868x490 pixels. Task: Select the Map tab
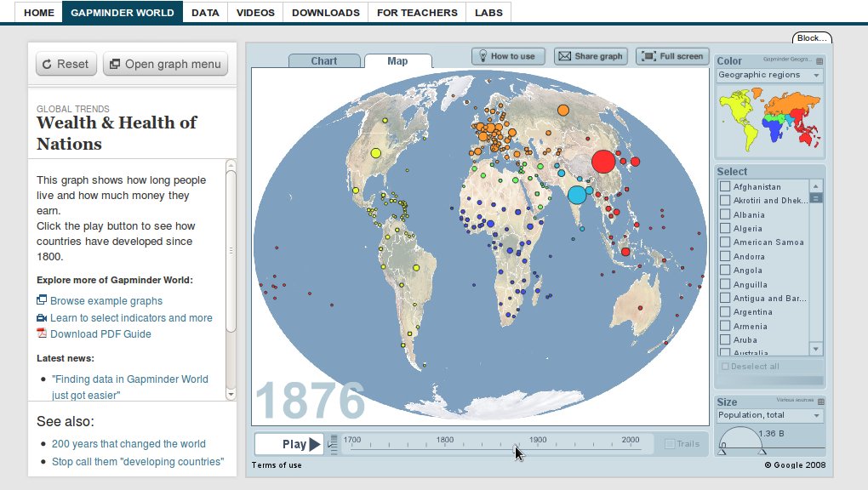397,61
